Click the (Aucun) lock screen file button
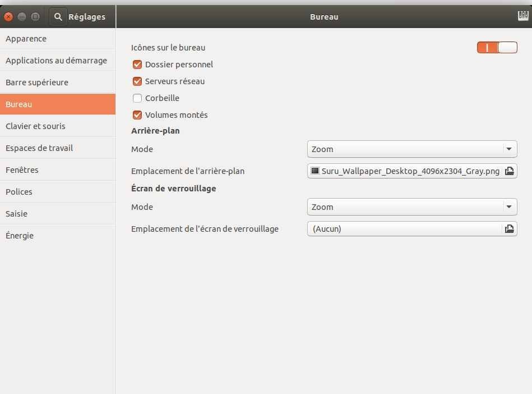 click(x=404, y=229)
